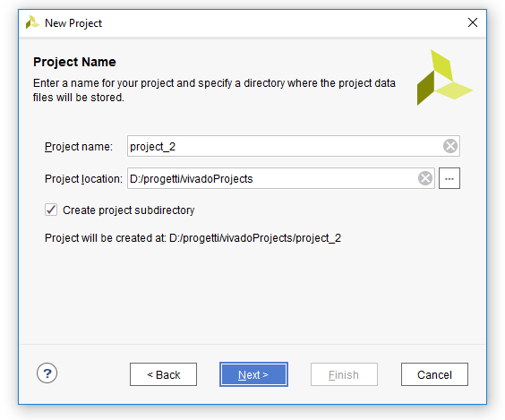Clear the Project location field with its X icon

(x=424, y=178)
